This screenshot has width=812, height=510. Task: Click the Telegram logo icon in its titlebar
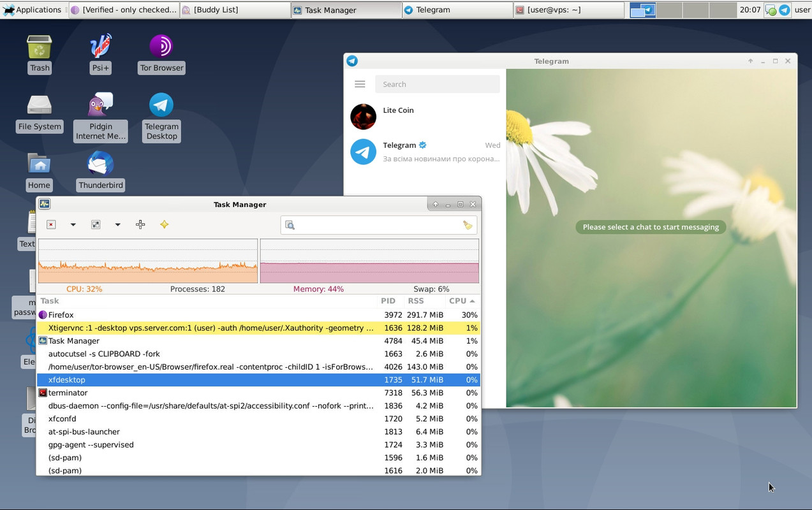pos(352,61)
